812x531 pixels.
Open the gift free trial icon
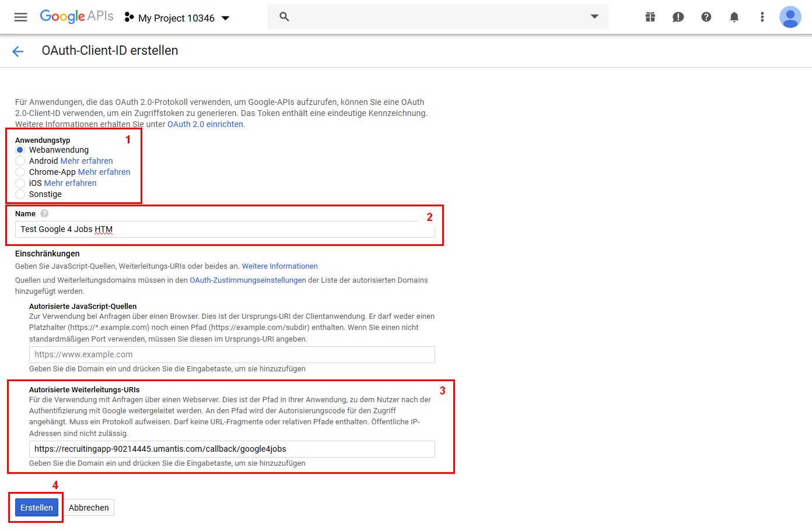pyautogui.click(x=650, y=17)
